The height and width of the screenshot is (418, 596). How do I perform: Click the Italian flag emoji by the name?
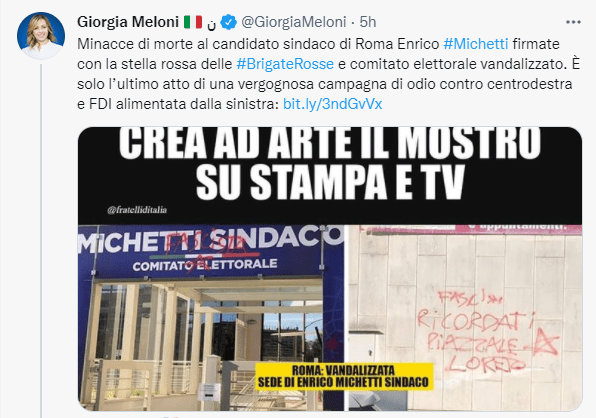[193, 22]
